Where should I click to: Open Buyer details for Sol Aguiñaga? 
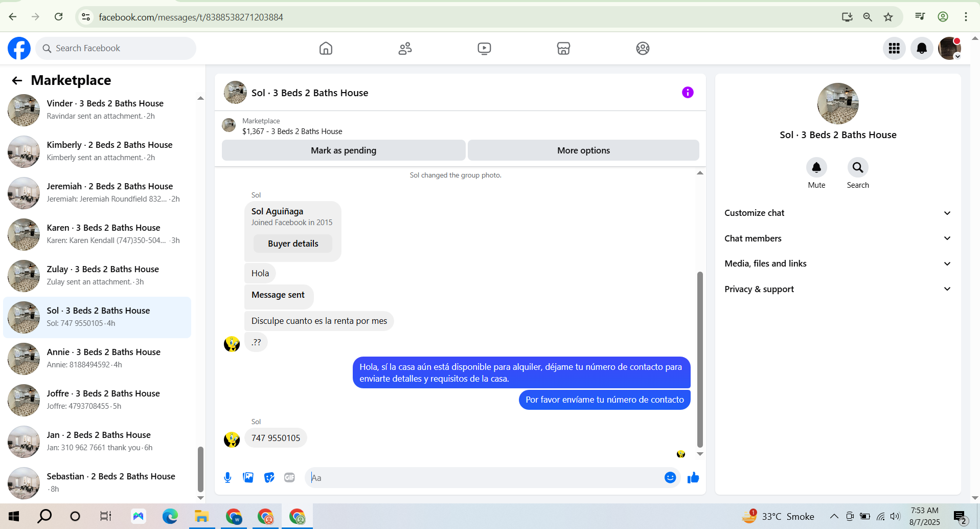pyautogui.click(x=293, y=244)
